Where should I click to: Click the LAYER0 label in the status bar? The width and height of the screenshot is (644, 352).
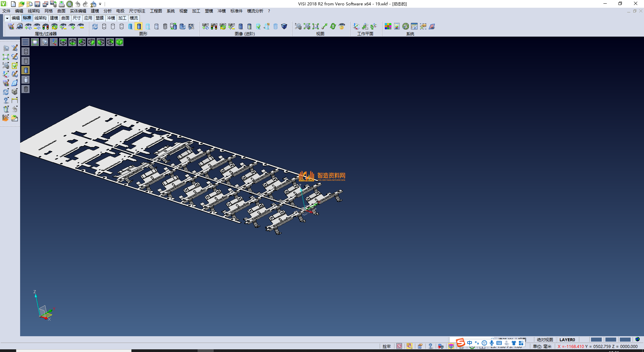tap(567, 340)
